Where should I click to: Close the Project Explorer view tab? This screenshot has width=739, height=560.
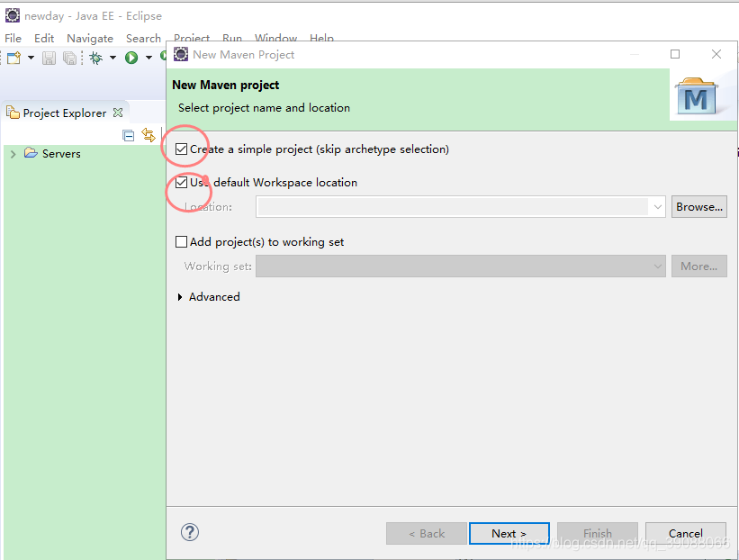[x=118, y=113]
